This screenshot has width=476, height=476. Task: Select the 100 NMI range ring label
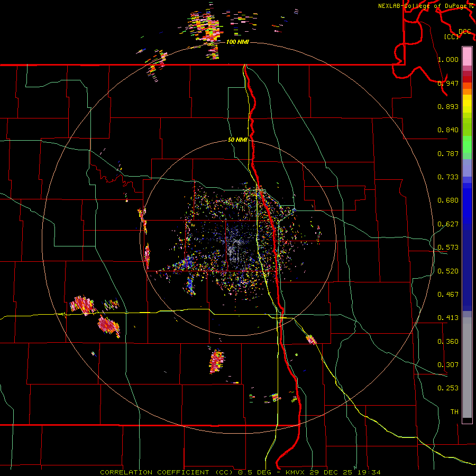237,42
